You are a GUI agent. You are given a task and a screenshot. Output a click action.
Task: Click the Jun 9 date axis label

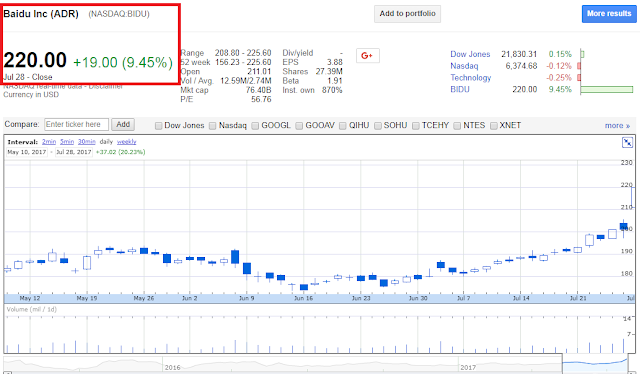(247, 298)
